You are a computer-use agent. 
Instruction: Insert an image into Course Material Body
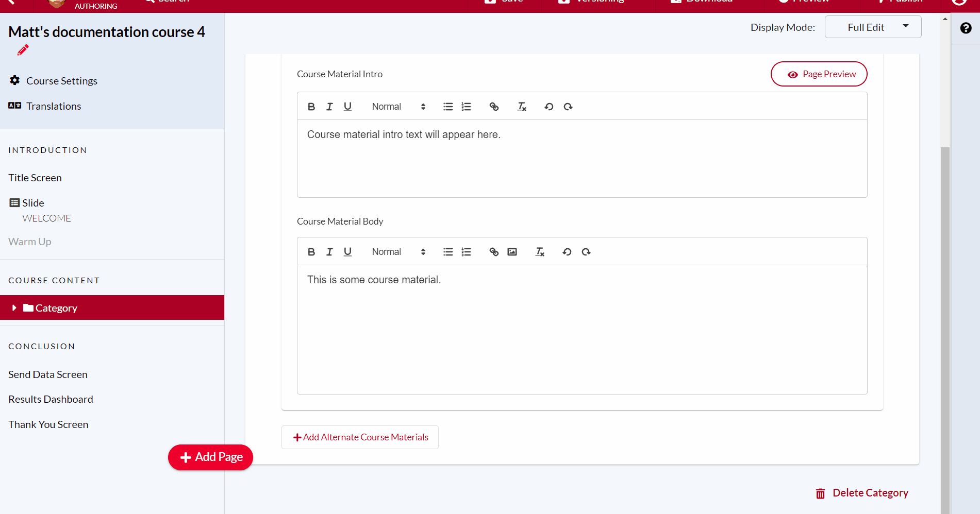point(512,252)
